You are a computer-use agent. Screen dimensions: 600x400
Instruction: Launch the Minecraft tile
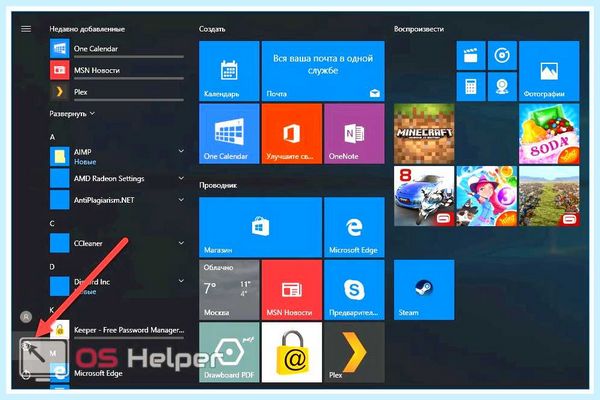[x=424, y=134]
